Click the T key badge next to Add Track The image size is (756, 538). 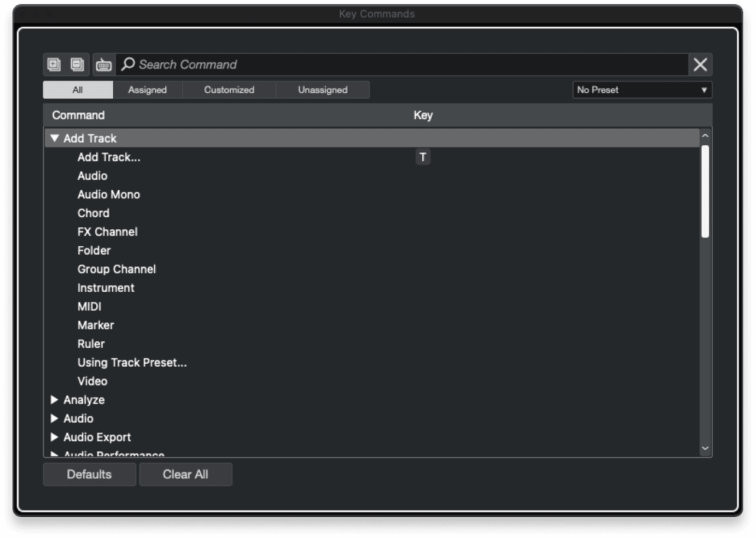click(423, 157)
